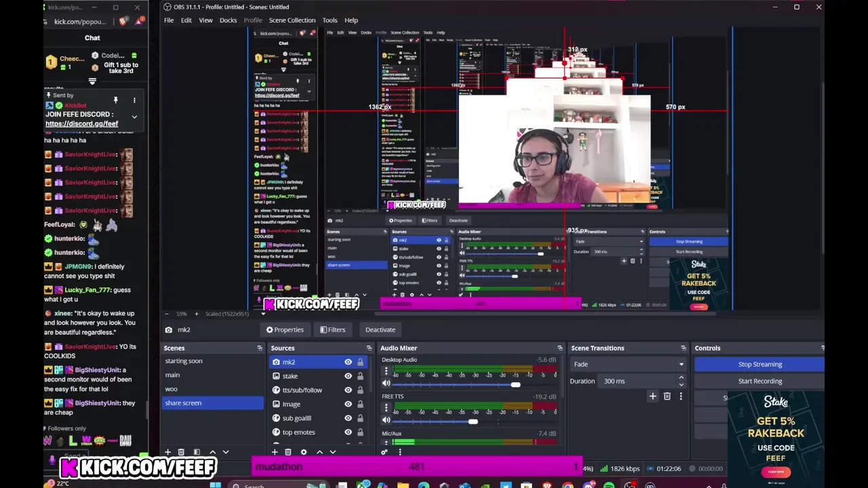Remove selected scene with Scenes trash icon
This screenshot has height=488, width=868.
pos(181,452)
